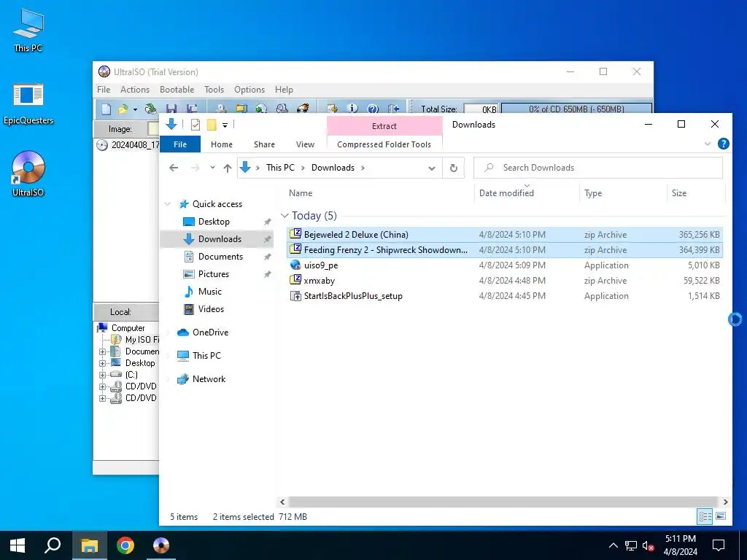Unpin Pictures from Quick access via pin icon
The image size is (747, 560).
point(267,275)
